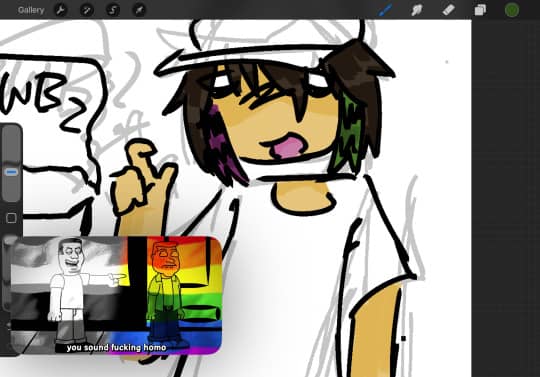Select the Eraser tool

click(448, 10)
